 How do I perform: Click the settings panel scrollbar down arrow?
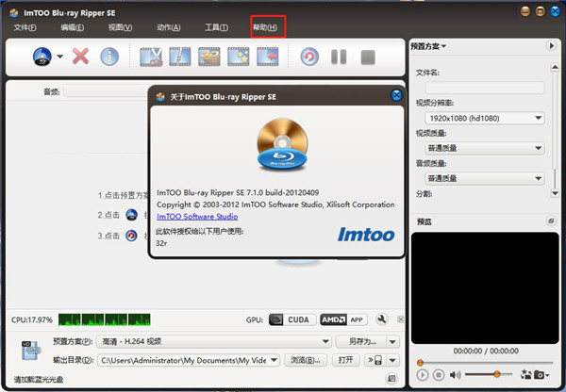point(555,193)
